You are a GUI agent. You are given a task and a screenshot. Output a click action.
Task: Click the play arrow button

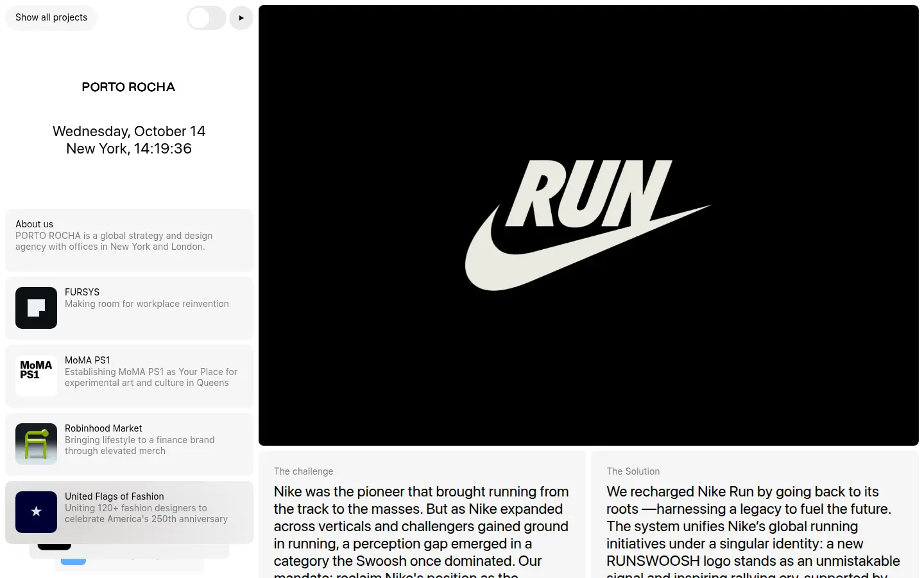[241, 18]
